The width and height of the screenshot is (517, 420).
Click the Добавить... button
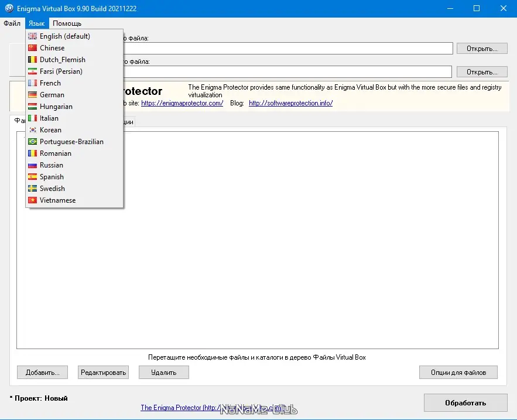pyautogui.click(x=43, y=373)
